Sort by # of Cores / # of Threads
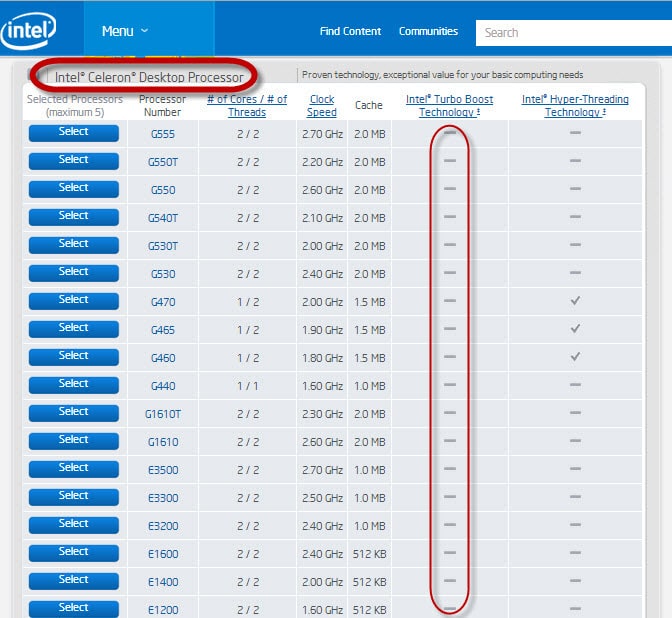672x618 pixels. 247,106
